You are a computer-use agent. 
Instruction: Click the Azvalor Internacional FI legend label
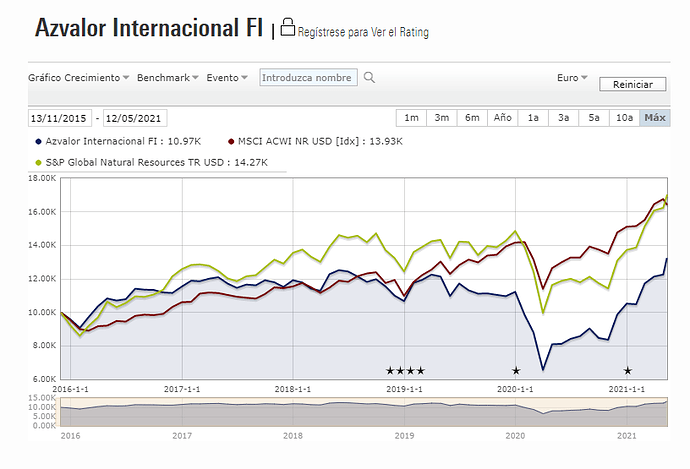point(123,142)
